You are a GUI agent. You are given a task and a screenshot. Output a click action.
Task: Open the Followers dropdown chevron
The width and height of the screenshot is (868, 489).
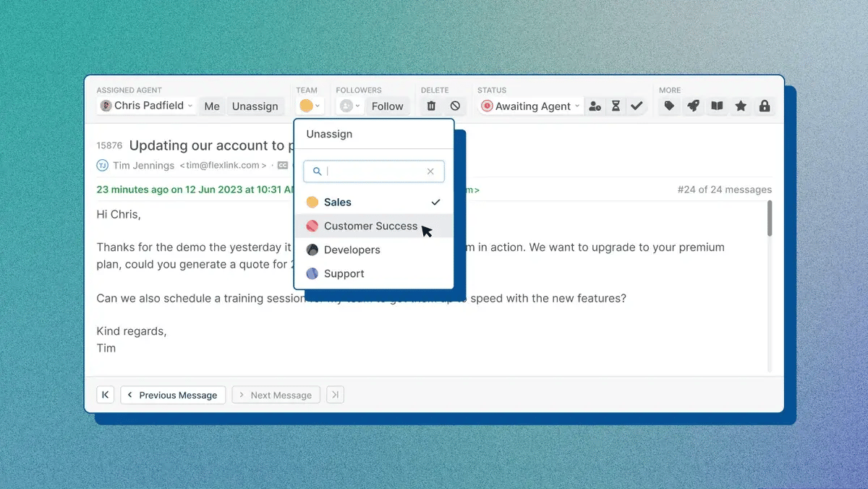pos(357,106)
